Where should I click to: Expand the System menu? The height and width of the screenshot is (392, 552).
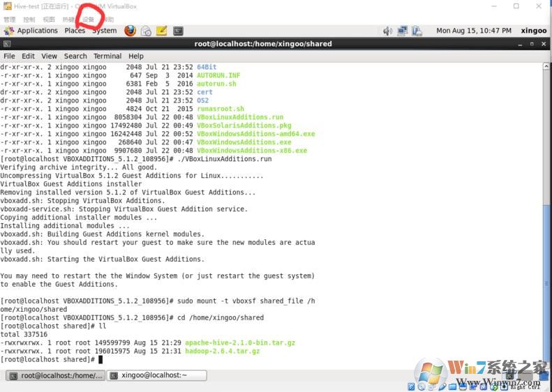click(104, 31)
